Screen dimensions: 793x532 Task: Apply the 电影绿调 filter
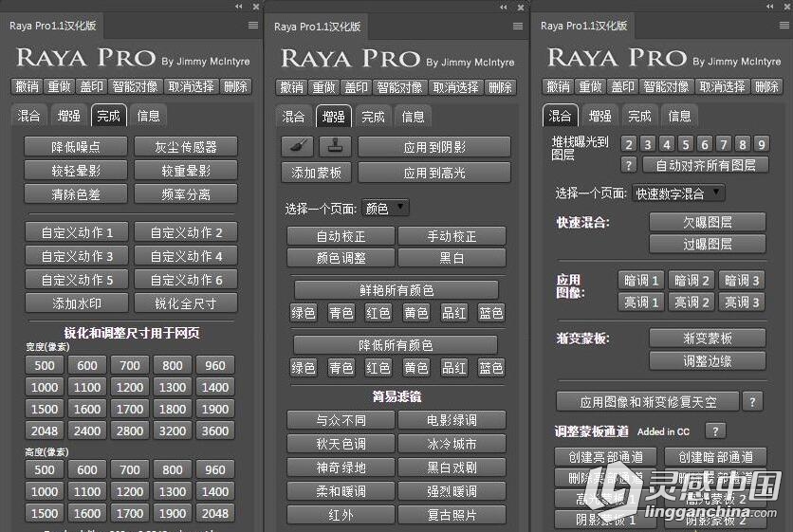[x=452, y=420]
